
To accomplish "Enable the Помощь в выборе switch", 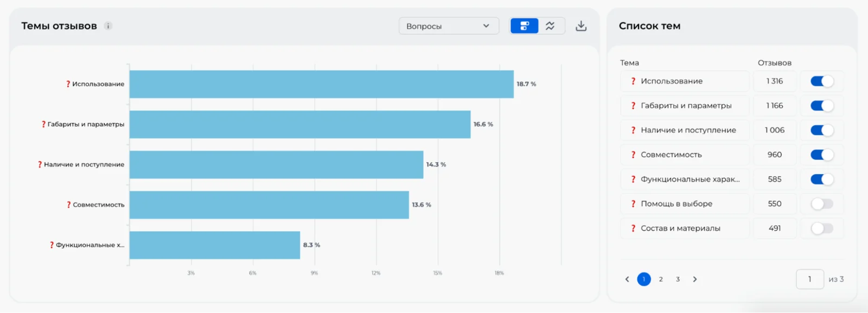I will [x=822, y=204].
